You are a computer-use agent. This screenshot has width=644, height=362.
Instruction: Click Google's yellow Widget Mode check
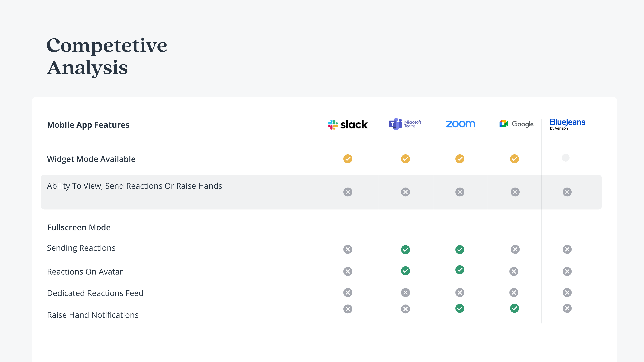pos(515,159)
